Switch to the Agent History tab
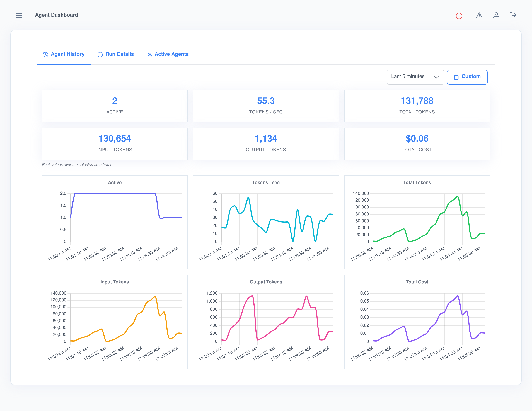The image size is (532, 411). (x=64, y=54)
